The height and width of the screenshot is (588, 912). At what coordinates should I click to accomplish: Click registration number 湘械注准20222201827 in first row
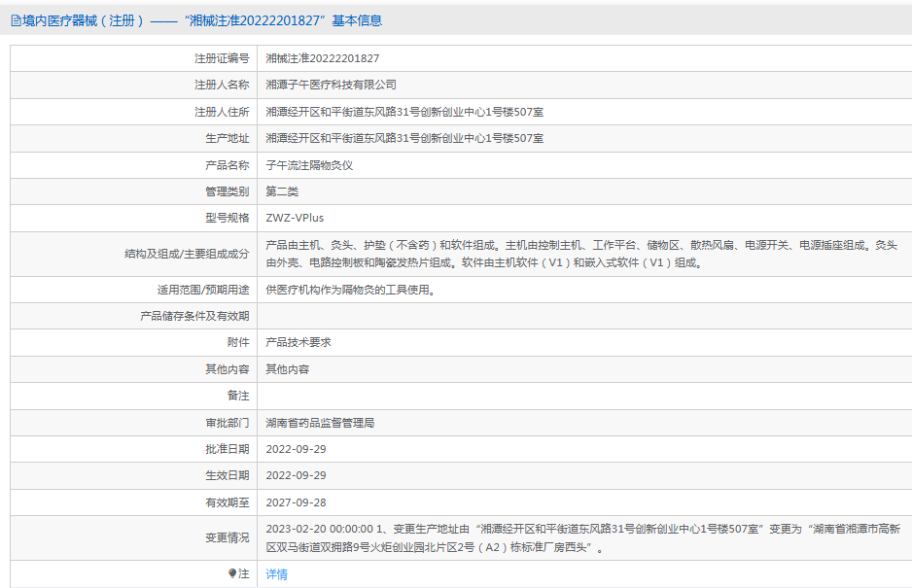pos(322,58)
